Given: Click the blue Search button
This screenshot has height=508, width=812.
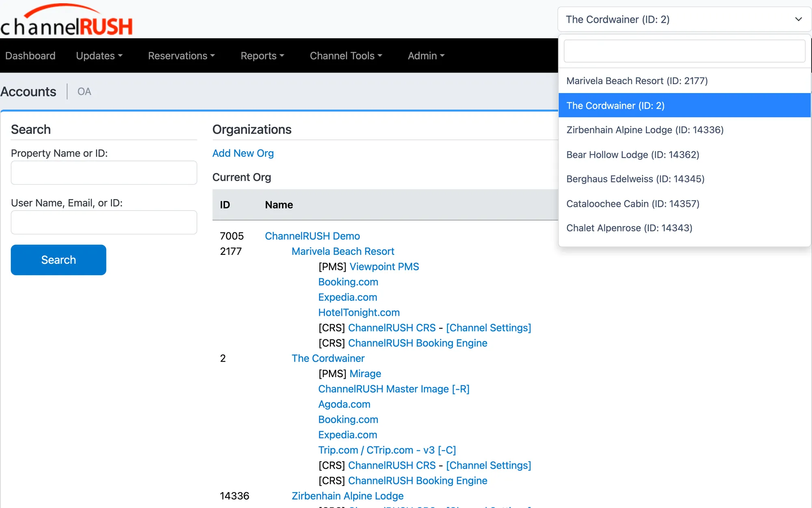Looking at the screenshot, I should point(58,260).
